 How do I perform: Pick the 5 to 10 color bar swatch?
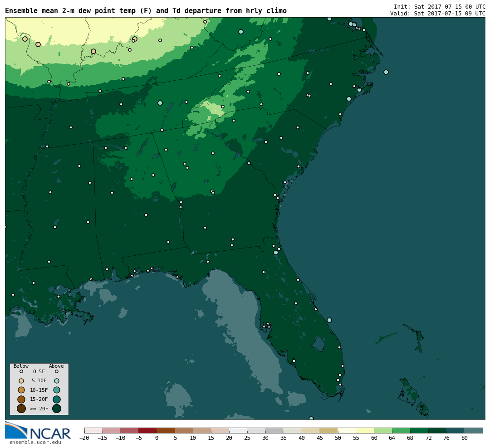pos(184,430)
